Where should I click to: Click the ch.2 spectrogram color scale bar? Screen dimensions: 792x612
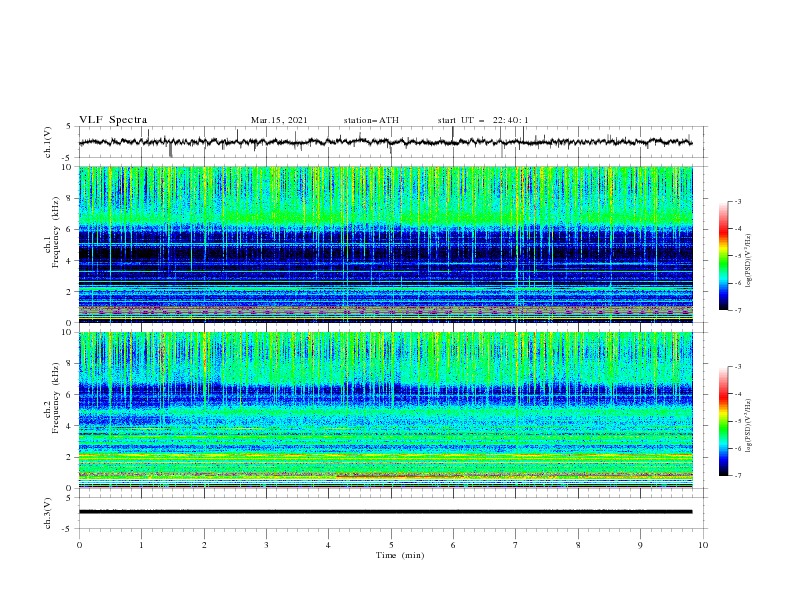click(723, 421)
